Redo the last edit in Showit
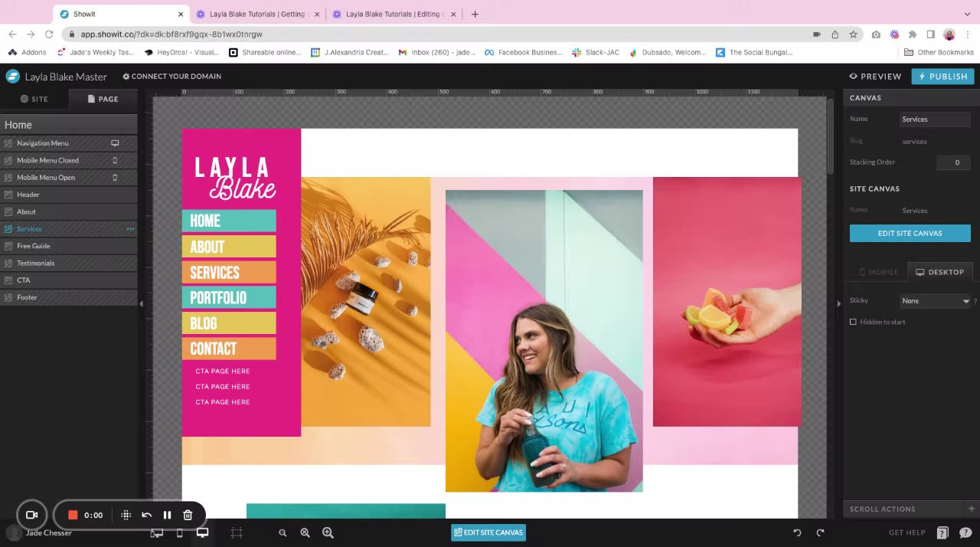980x547 pixels. coord(820,532)
